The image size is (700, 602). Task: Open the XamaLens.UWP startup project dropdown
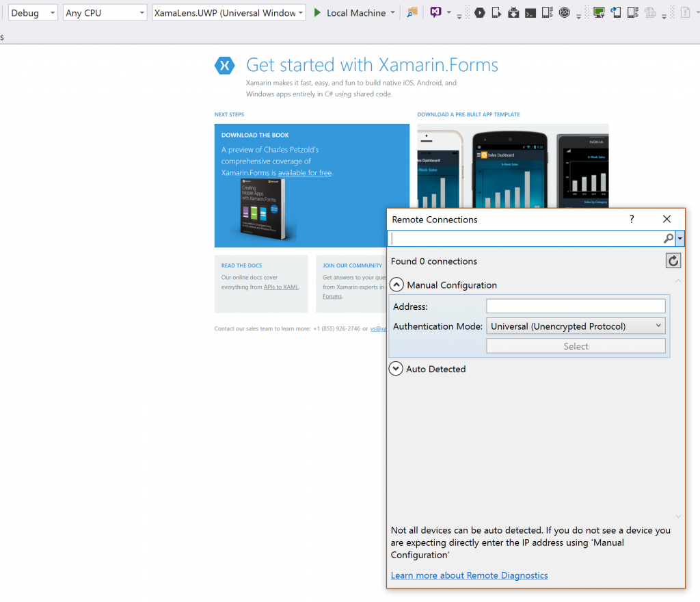tap(229, 13)
